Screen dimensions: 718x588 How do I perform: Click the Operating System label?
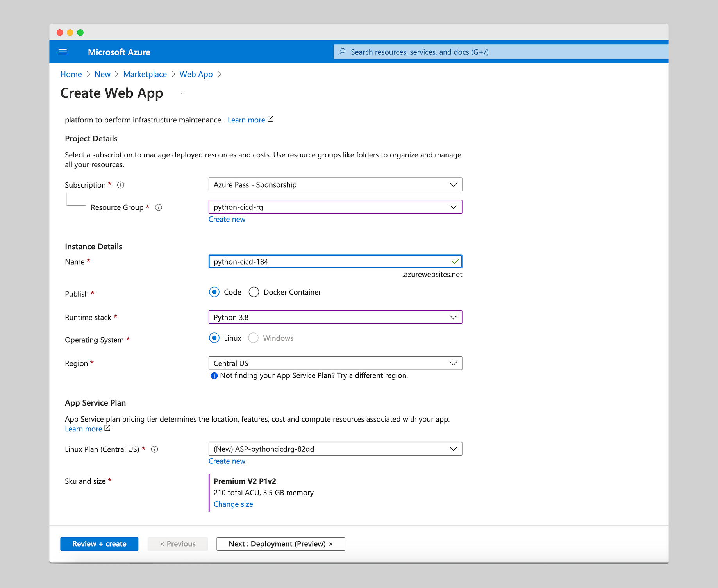[x=94, y=340]
